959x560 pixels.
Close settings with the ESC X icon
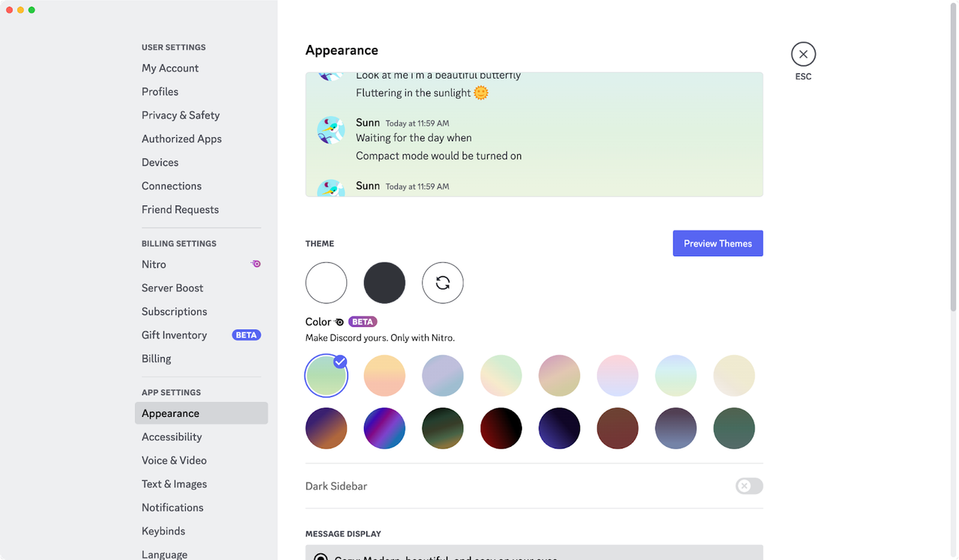coord(803,55)
